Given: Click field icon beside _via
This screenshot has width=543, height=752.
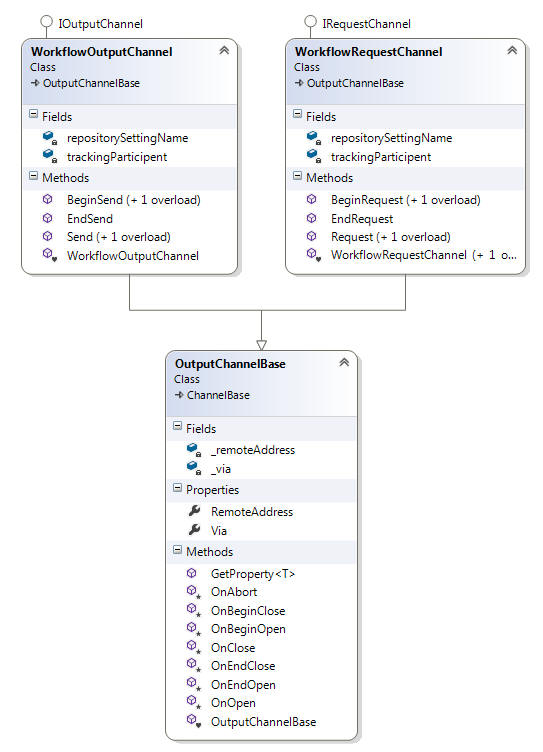Looking at the screenshot, I should coord(194,468).
